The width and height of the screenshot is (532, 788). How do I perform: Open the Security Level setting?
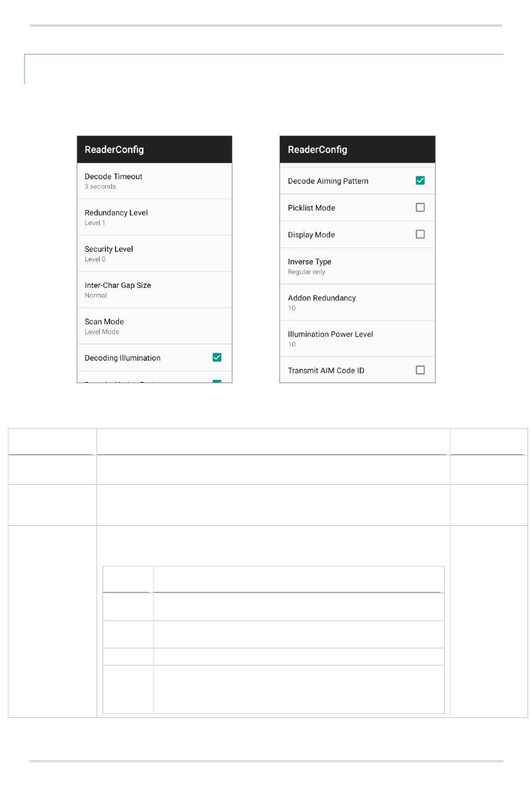click(x=154, y=254)
